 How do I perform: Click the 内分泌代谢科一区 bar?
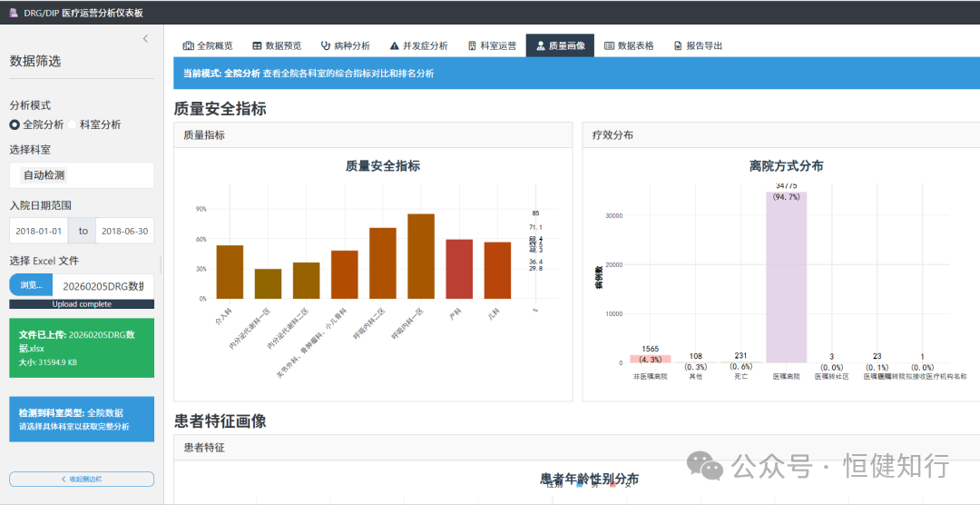click(x=268, y=283)
